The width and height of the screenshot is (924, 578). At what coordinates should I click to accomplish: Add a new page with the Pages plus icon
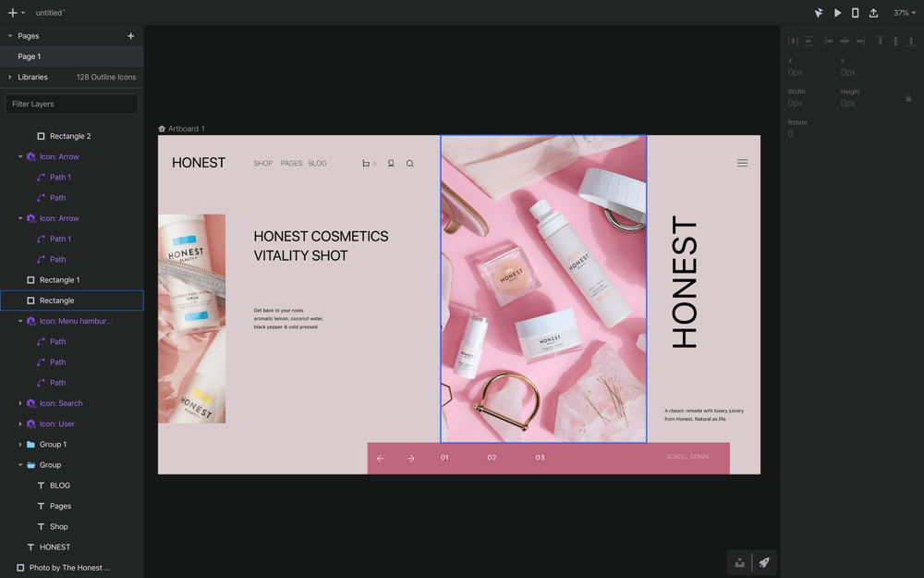(x=131, y=36)
